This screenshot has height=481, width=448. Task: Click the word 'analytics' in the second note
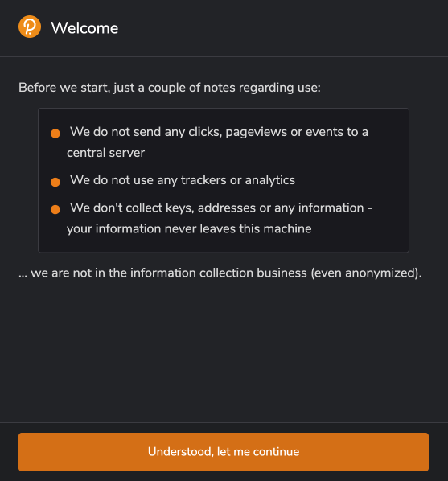270,180
